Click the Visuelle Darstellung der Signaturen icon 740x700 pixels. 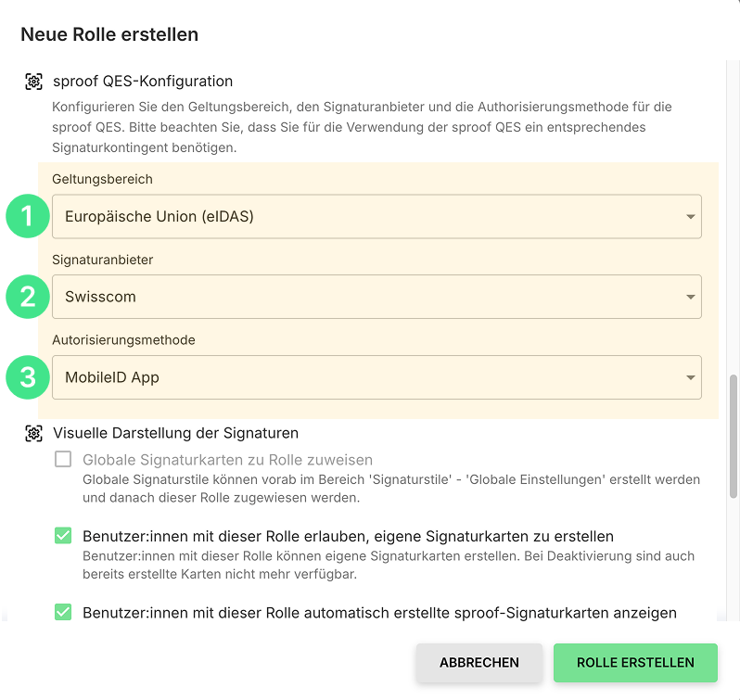coord(33,434)
